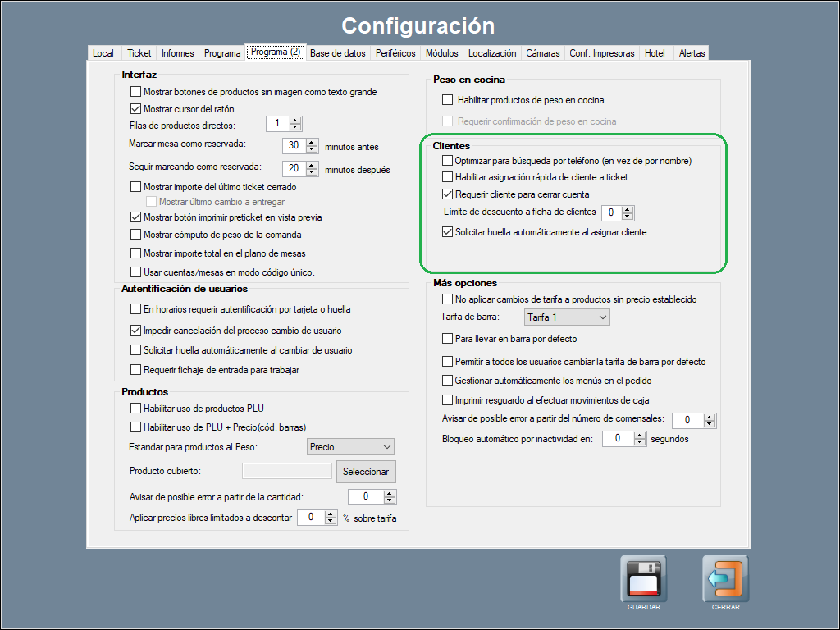The height and width of the screenshot is (630, 840).
Task: Increase Filas de productos directos spinner value
Action: (x=296, y=121)
